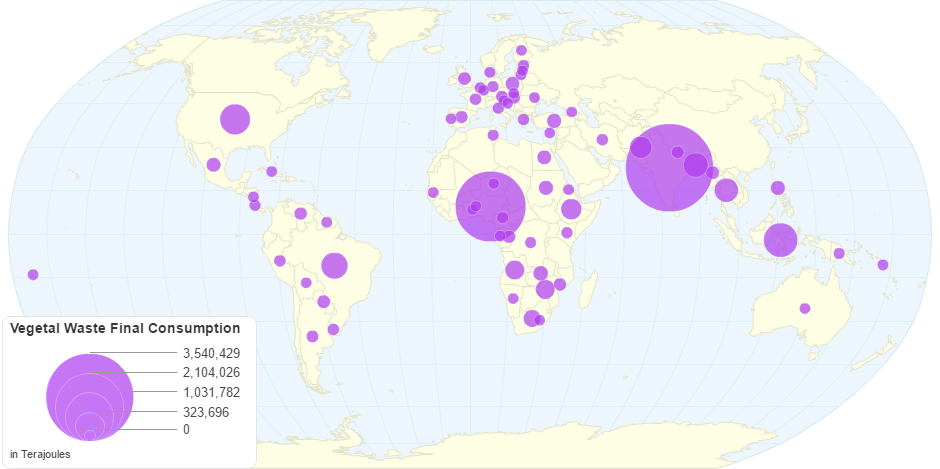Click the Vegetal Waste Final Consumption legend title
The width and height of the screenshot is (940, 469).
click(125, 328)
